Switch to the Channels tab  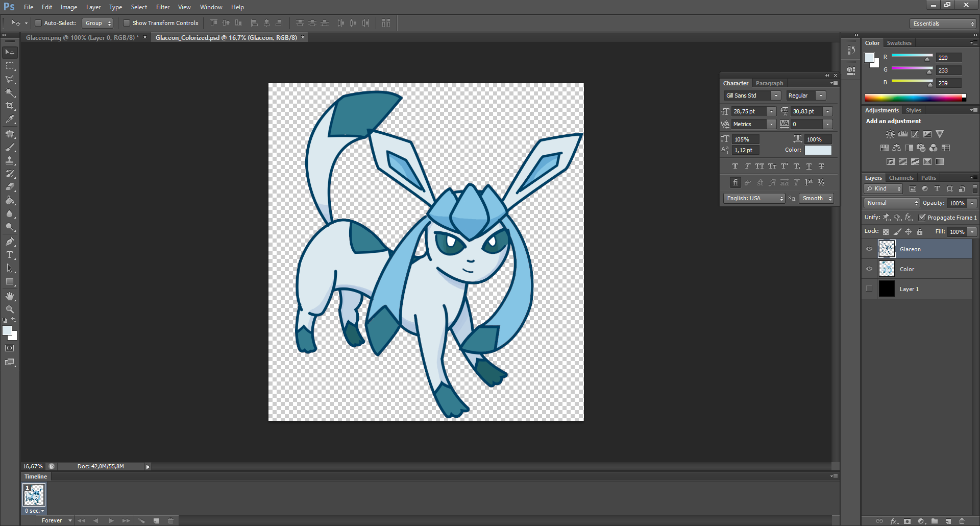point(901,178)
